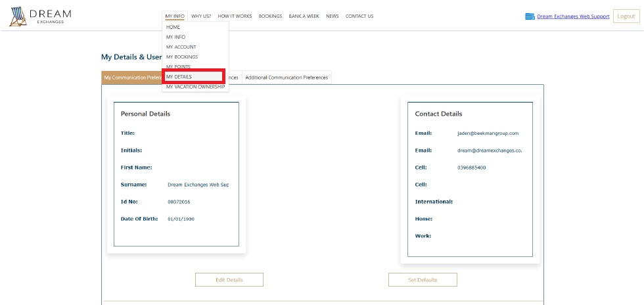Choose MY VACATION OWNERSHIP from dropdown
The image size is (644, 305).
196,87
